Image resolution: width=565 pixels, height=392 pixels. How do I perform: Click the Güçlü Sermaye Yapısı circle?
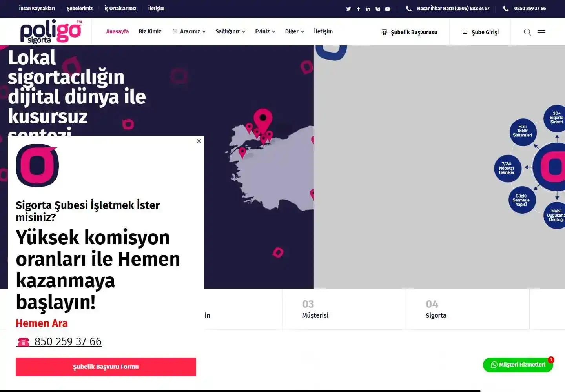(522, 200)
